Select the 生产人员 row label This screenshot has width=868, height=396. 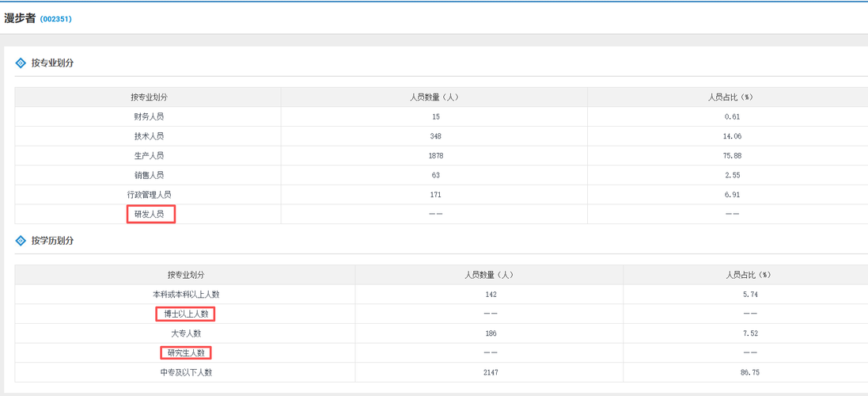point(149,155)
